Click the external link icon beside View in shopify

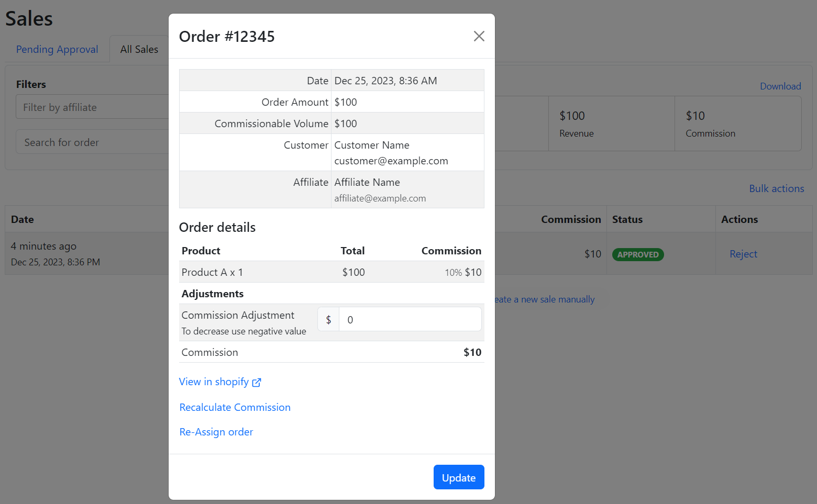tap(257, 383)
